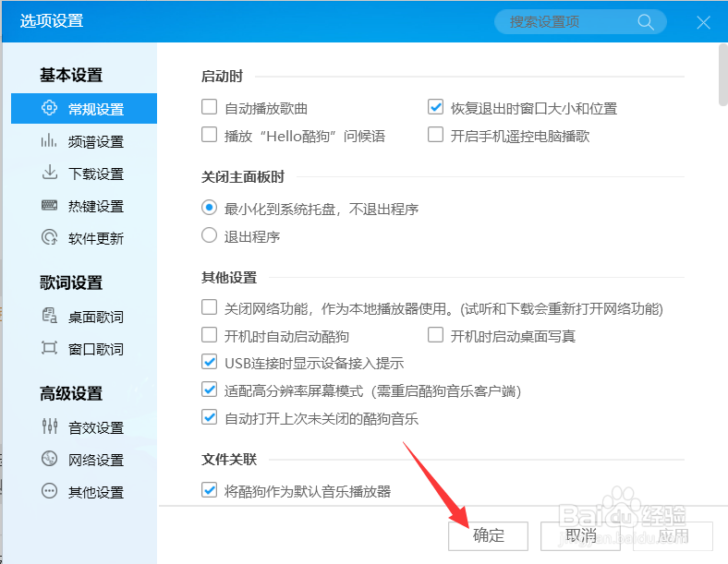Click the ellipsis icon for 其他设置

49,491
